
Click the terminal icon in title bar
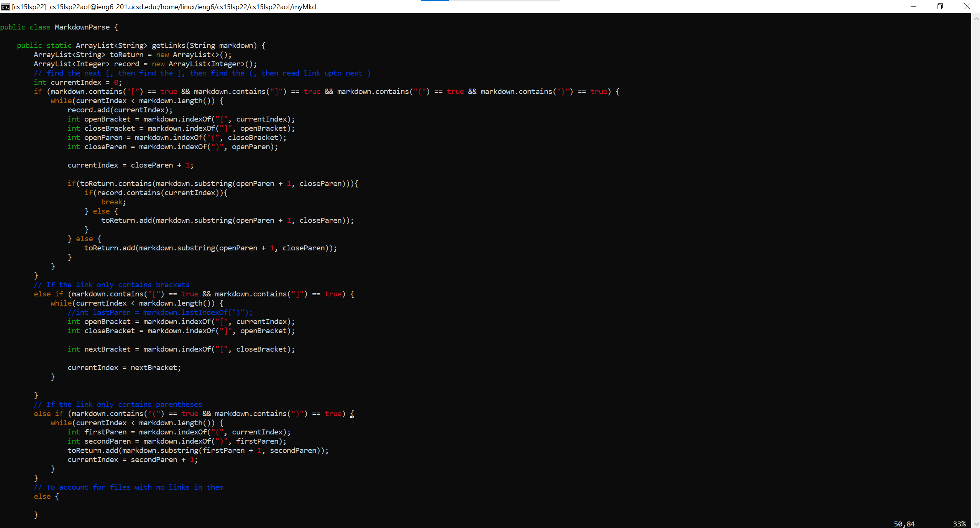click(5, 7)
